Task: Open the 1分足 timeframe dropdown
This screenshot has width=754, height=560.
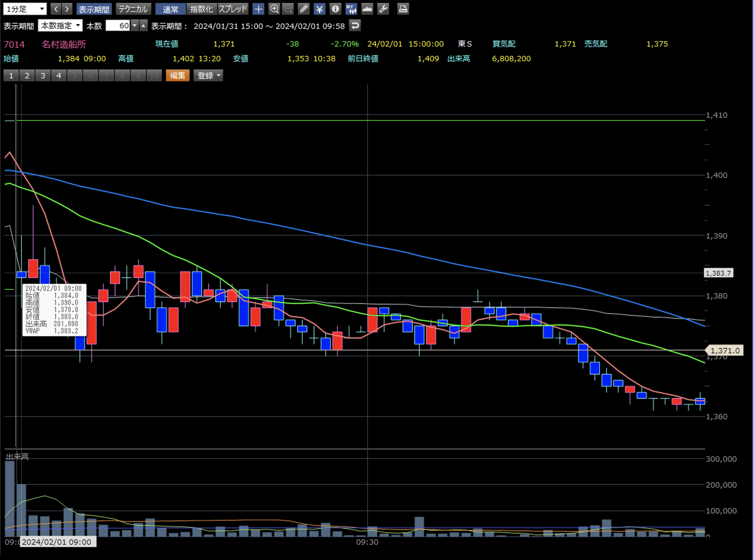Action: pyautogui.click(x=25, y=9)
